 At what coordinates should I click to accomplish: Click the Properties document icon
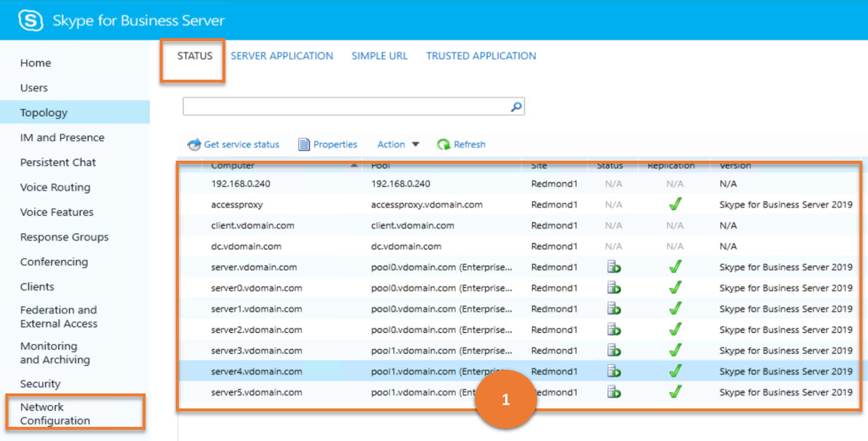coord(304,144)
